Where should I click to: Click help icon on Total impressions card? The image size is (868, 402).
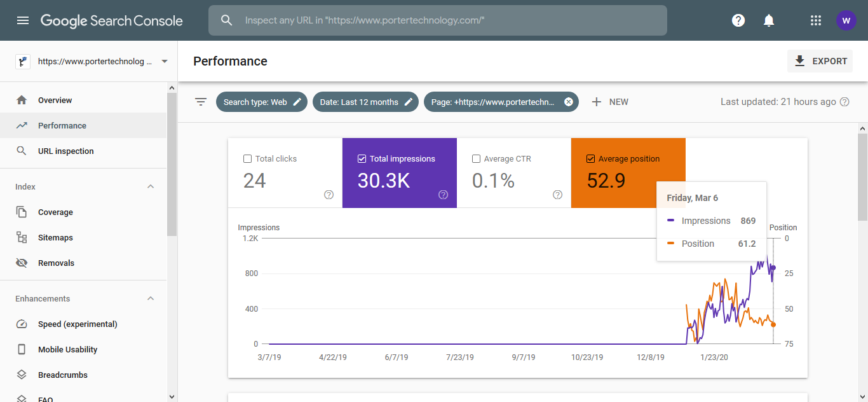(x=443, y=195)
